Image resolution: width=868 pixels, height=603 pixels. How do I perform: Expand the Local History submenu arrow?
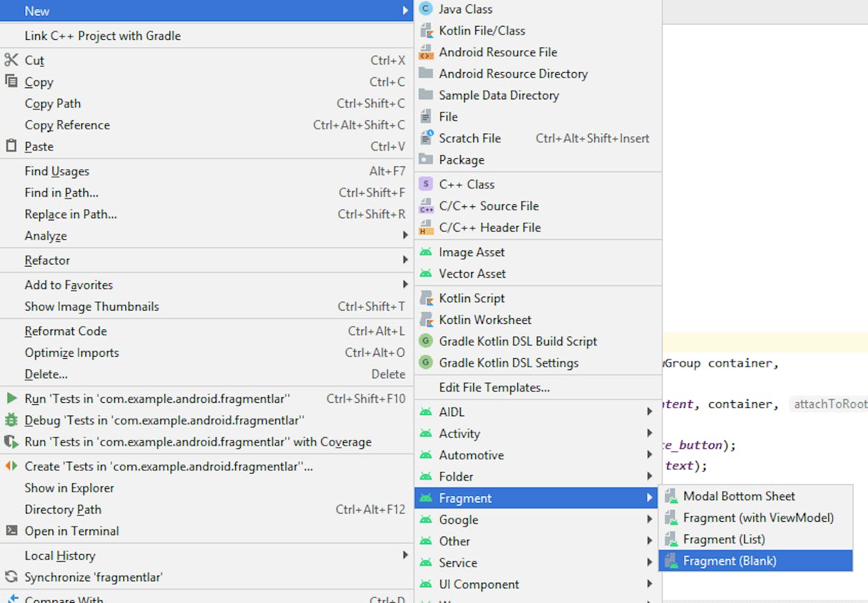pos(405,555)
